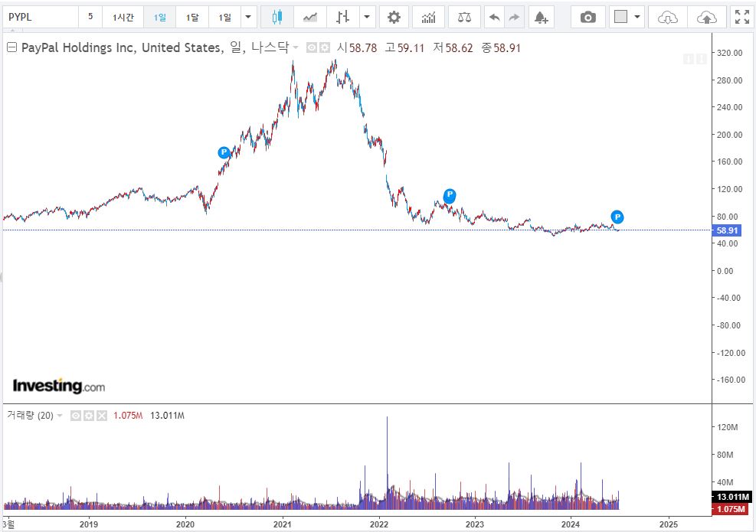Screen dimensions: 756x532
Task: Remove the volume indicator with its X icon
Action: (x=102, y=416)
